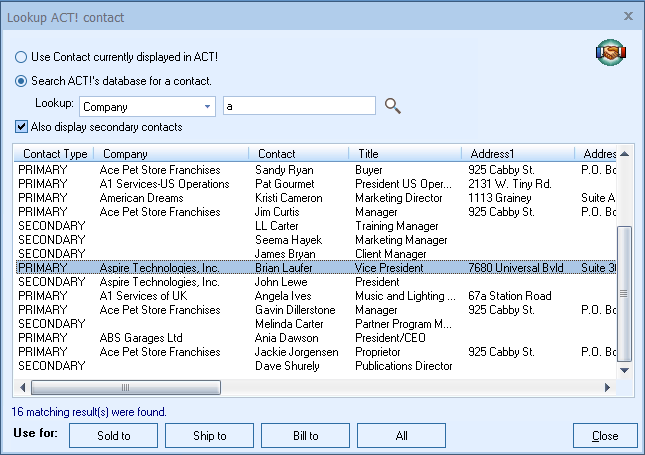
Task: Sort by Company column header
Action: (125, 154)
